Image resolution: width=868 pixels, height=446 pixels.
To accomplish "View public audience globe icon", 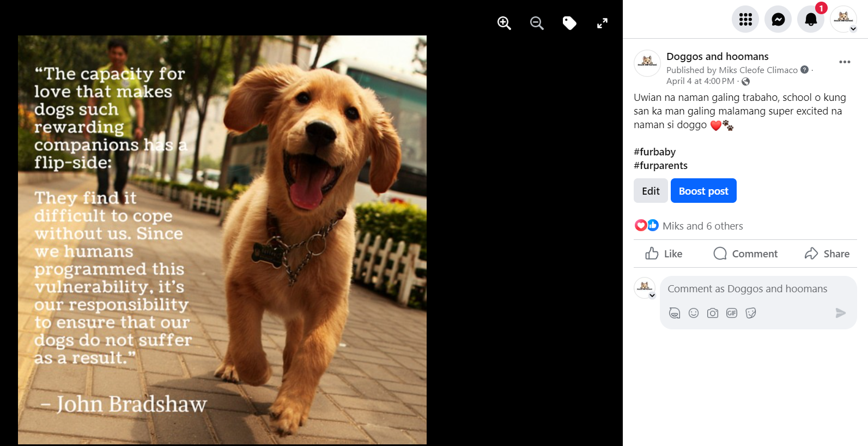I will click(x=746, y=81).
